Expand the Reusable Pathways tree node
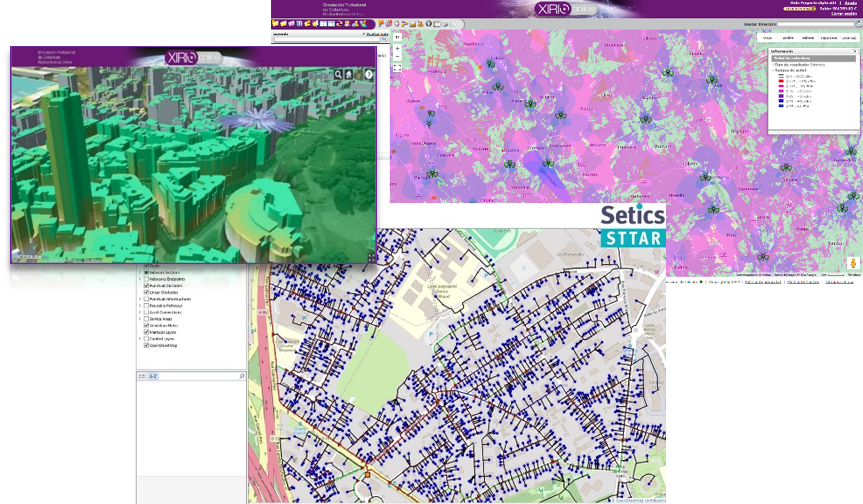Image resolution: width=863 pixels, height=504 pixels. click(x=140, y=306)
